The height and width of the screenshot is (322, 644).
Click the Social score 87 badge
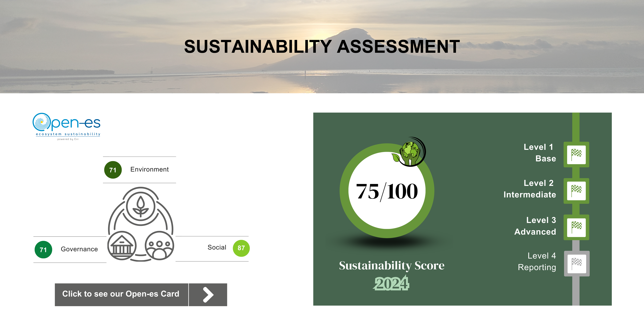pos(241,248)
